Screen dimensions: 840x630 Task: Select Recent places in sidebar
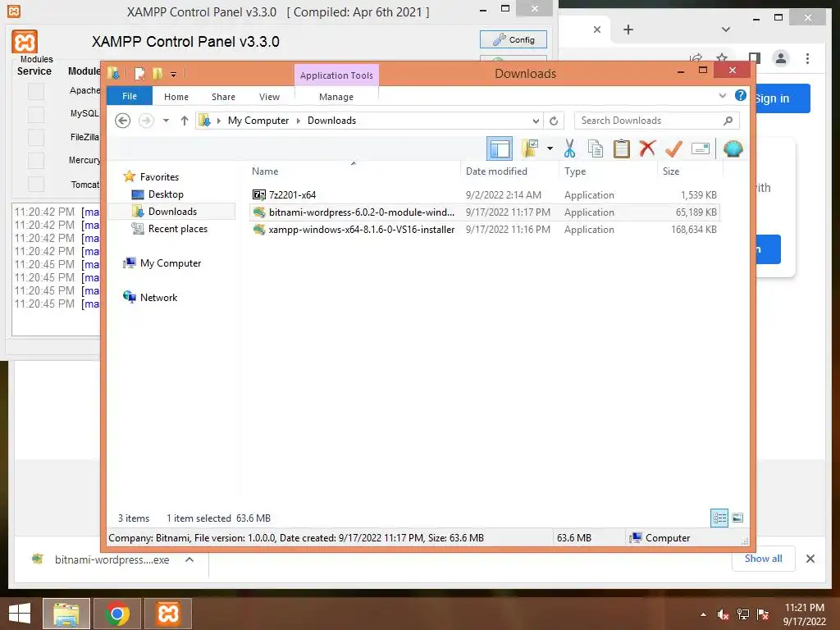click(178, 229)
